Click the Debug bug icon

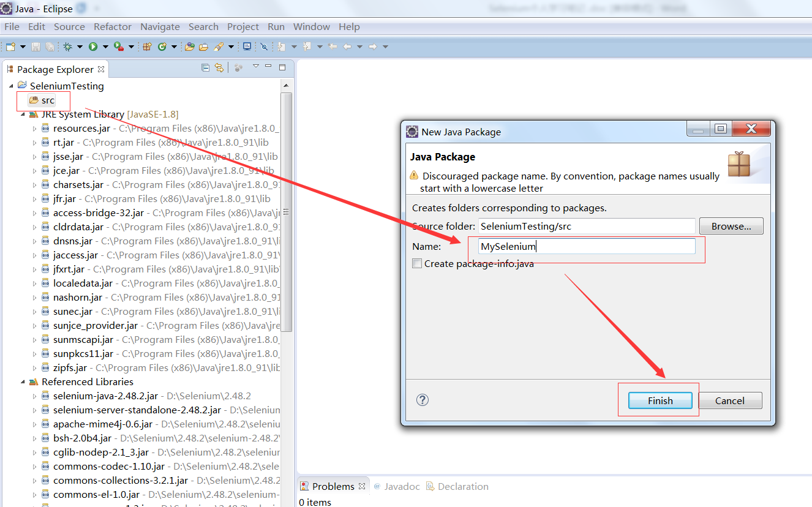pyautogui.click(x=67, y=47)
